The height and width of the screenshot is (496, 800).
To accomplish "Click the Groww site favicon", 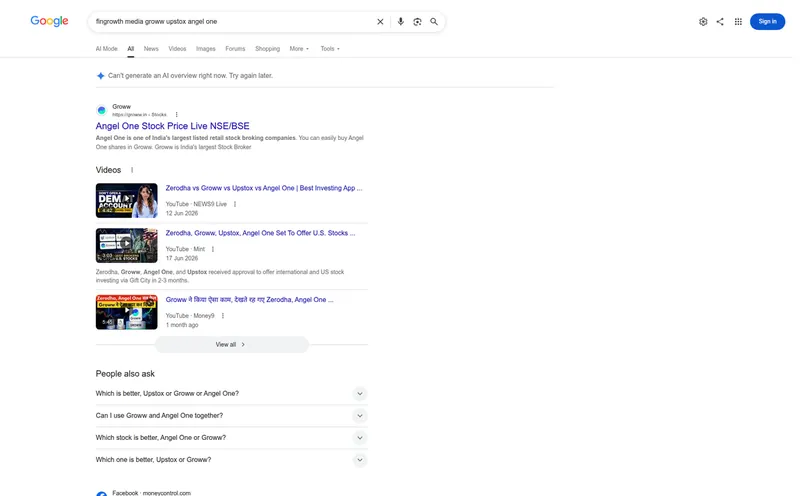I will click(x=102, y=110).
